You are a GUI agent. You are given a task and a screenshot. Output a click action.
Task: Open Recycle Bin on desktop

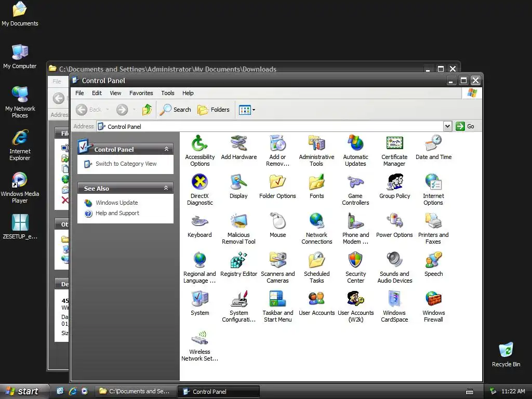[x=506, y=354]
